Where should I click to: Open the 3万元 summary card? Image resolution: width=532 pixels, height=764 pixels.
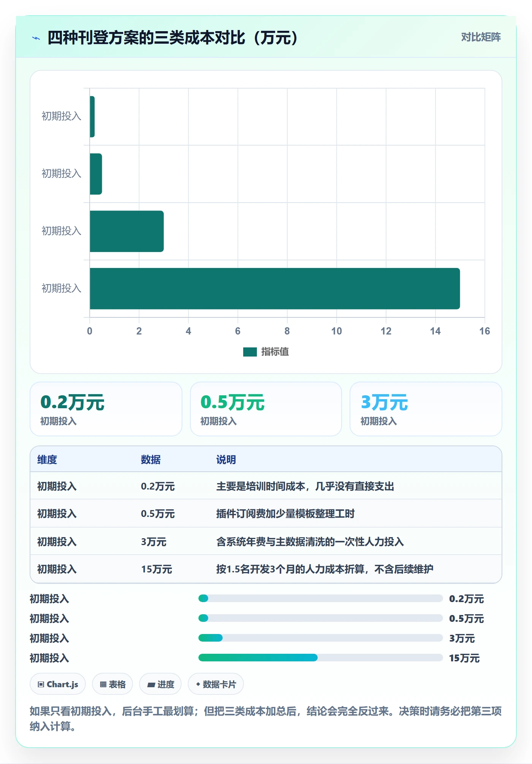pyautogui.click(x=426, y=409)
